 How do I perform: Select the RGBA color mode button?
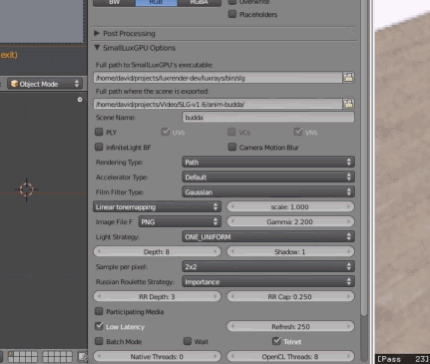199,2
